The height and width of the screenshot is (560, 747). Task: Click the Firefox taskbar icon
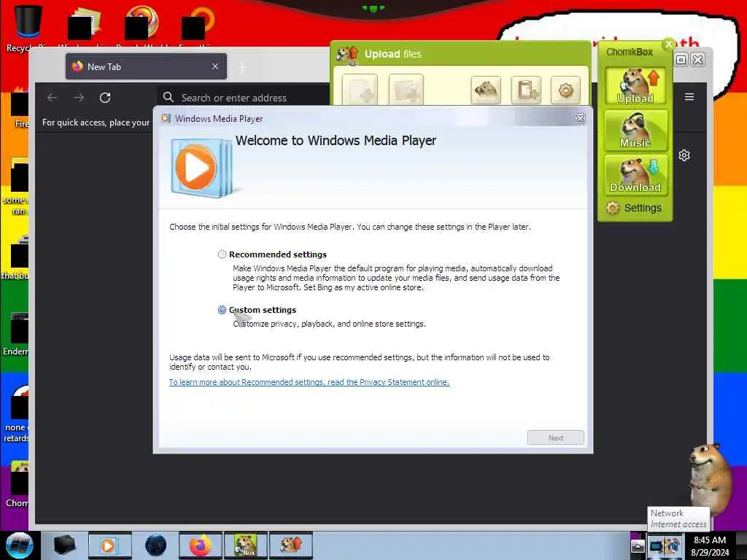coord(201,545)
